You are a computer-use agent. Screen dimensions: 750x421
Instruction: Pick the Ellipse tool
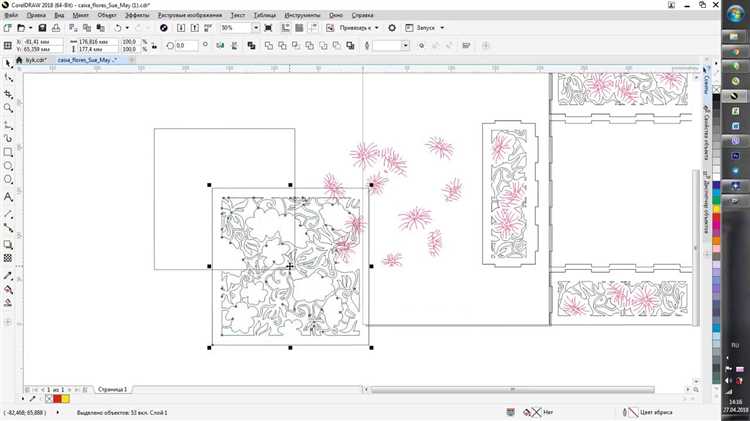(8, 166)
